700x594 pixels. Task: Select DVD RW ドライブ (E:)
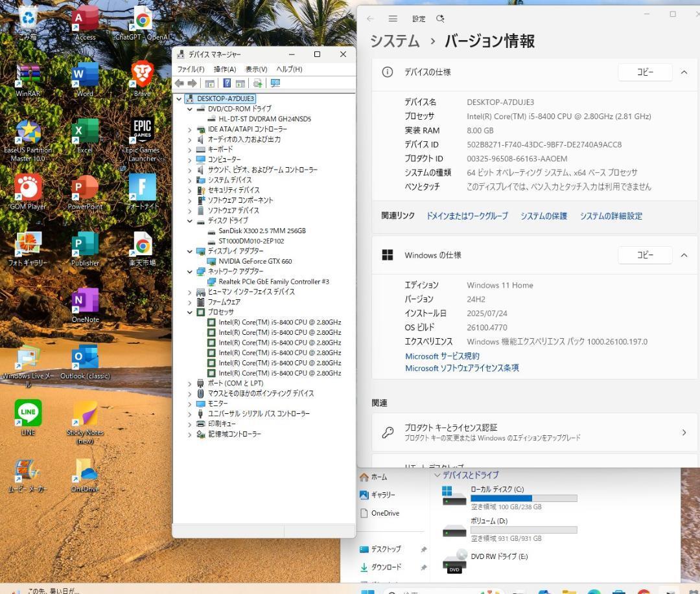(x=485, y=562)
